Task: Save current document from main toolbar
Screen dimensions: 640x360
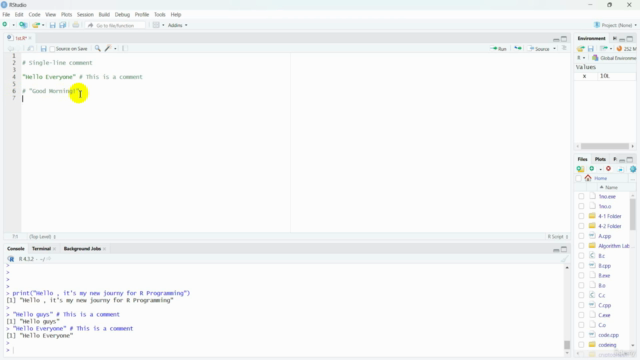Action: [52, 25]
